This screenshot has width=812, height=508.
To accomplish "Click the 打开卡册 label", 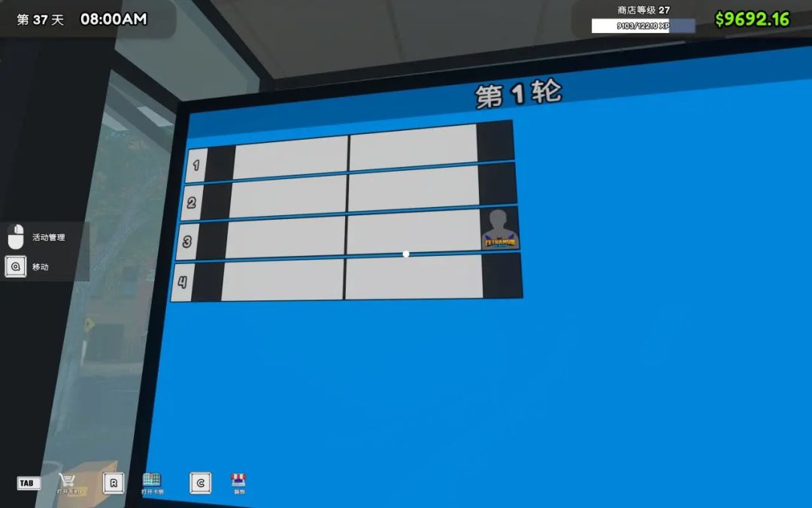I will pos(152,491).
